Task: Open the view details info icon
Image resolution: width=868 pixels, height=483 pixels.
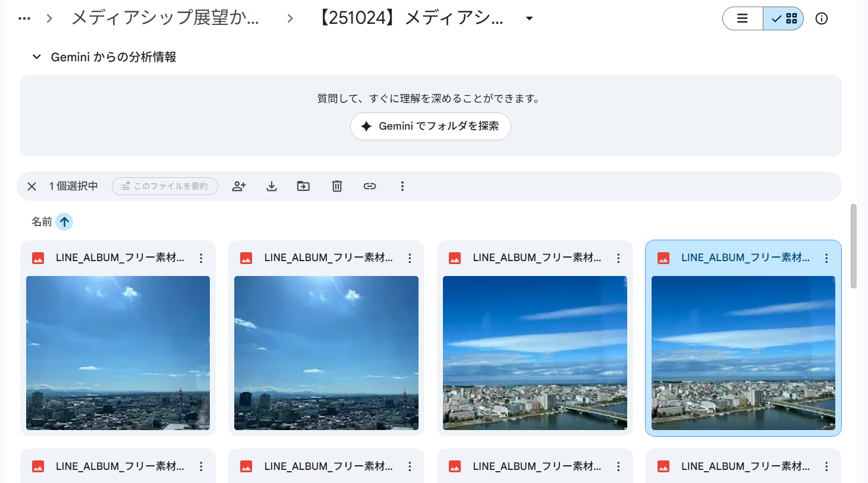Action: tap(822, 18)
